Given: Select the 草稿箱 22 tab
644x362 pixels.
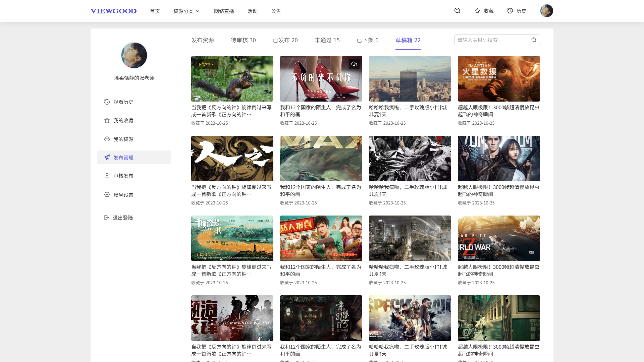Looking at the screenshot, I should click(408, 40).
